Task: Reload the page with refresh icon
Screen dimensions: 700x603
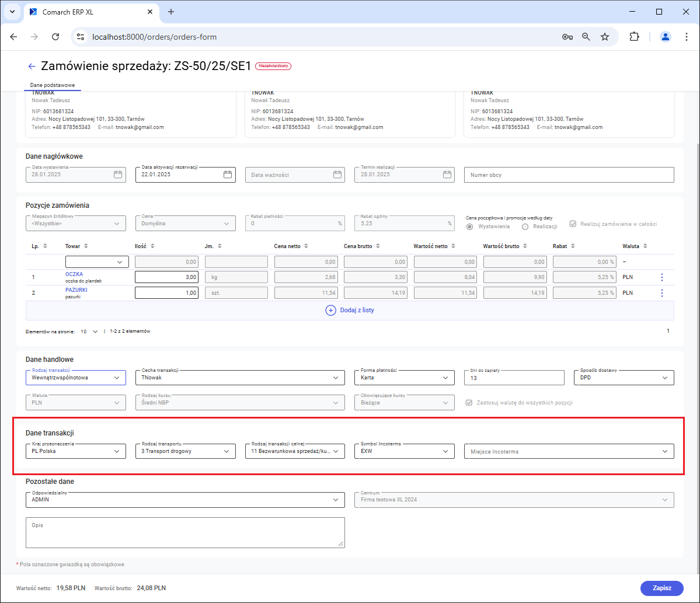Action: point(55,37)
